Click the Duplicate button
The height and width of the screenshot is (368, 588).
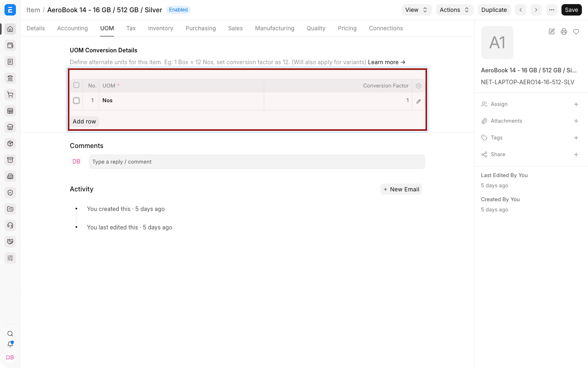tap(494, 10)
